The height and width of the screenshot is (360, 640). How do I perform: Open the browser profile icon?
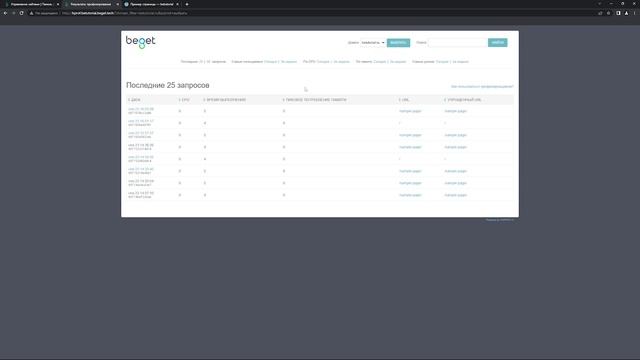point(627,13)
